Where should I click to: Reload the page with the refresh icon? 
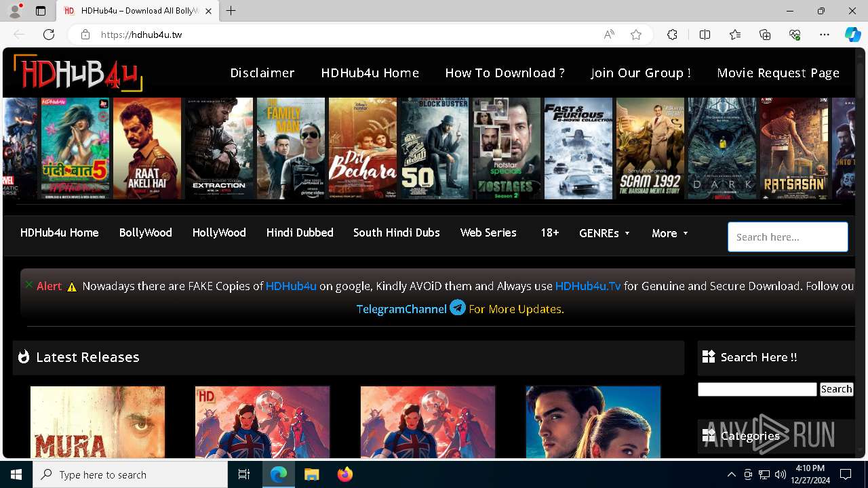click(49, 35)
